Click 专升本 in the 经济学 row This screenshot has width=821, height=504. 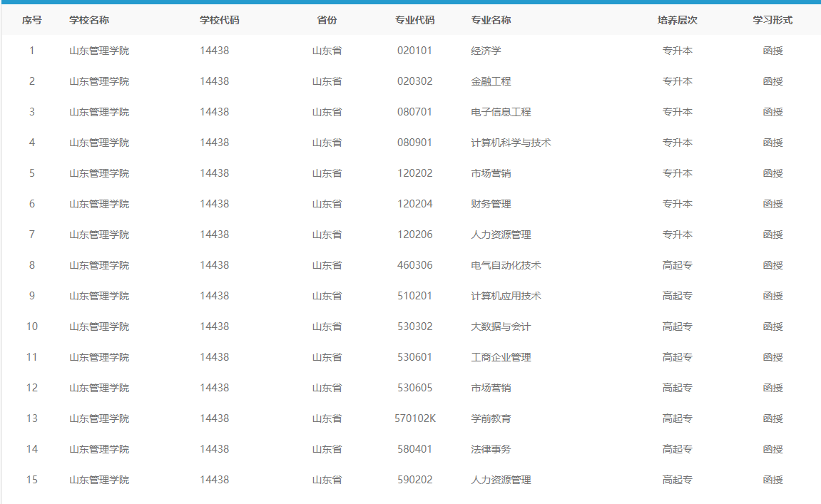tap(678, 51)
